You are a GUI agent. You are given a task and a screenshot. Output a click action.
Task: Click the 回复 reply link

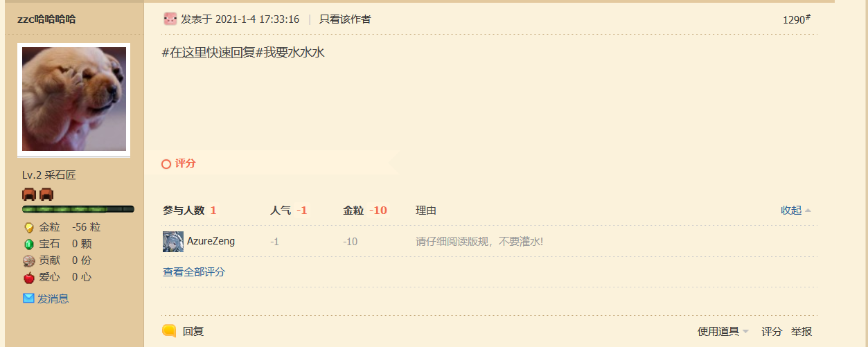click(x=193, y=331)
